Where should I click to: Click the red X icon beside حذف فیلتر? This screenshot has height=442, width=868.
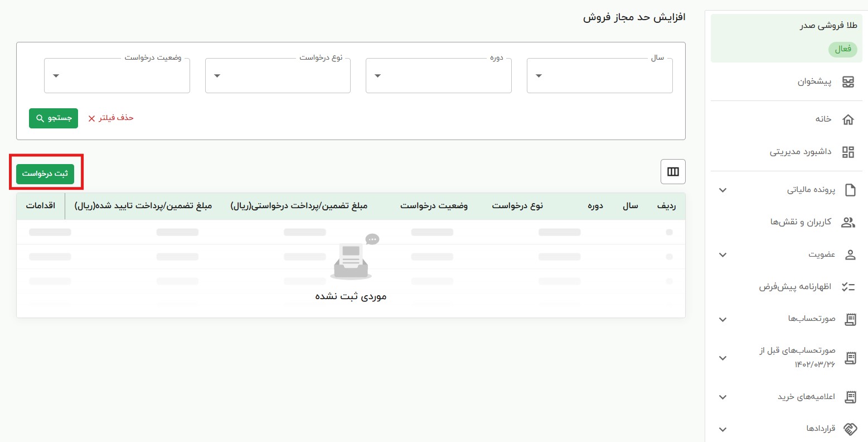coord(92,118)
